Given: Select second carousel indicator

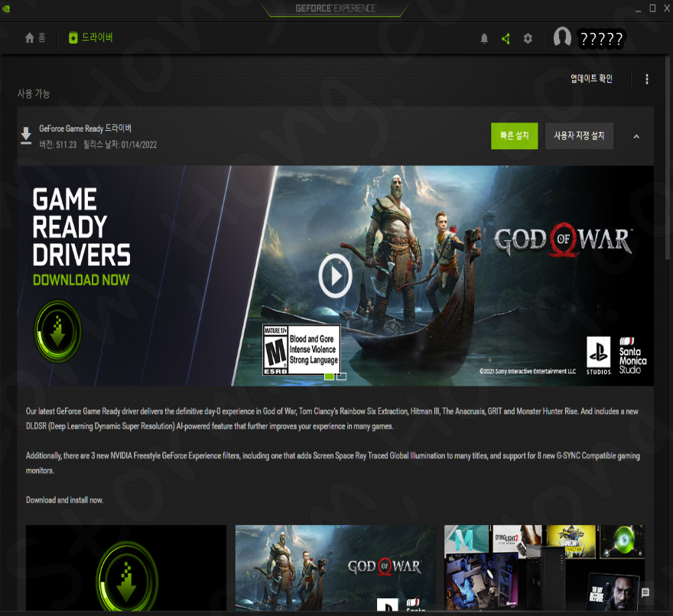Looking at the screenshot, I should pyautogui.click(x=342, y=376).
